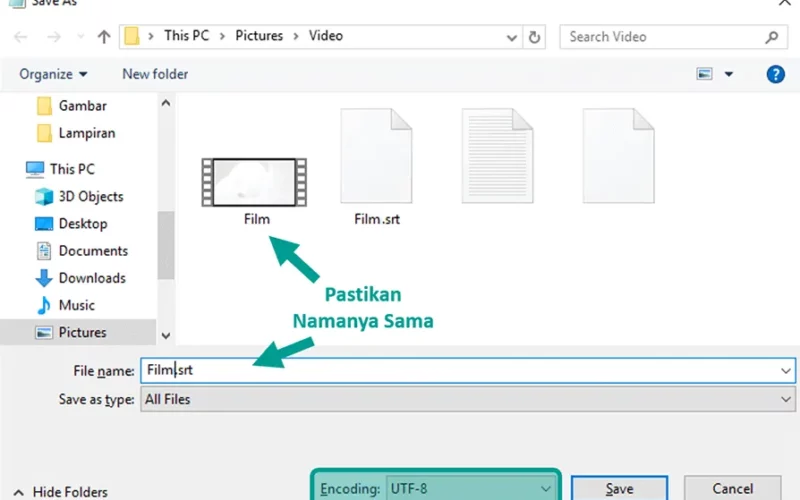Click the folder icon in address bar
The height and width of the screenshot is (500, 800).
pyautogui.click(x=132, y=36)
